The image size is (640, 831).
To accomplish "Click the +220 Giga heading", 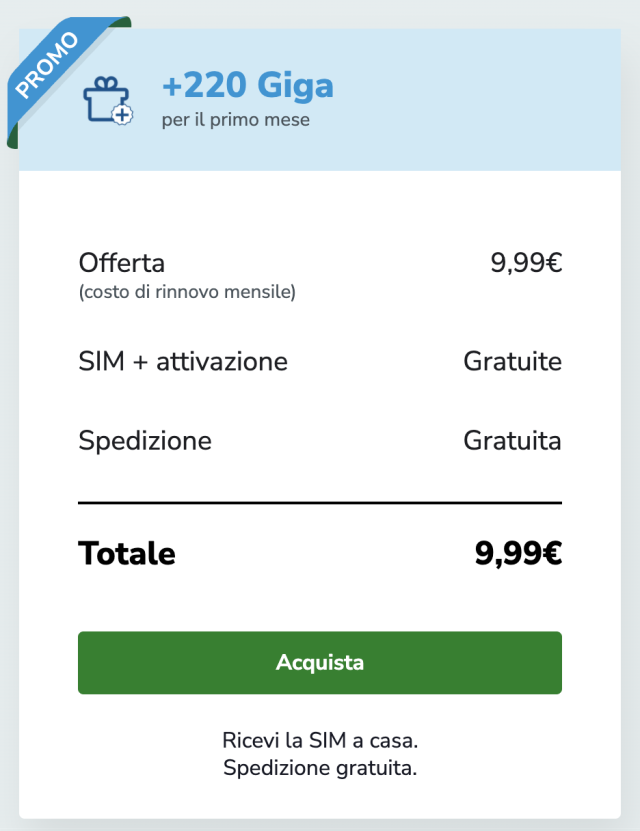I will [x=247, y=86].
